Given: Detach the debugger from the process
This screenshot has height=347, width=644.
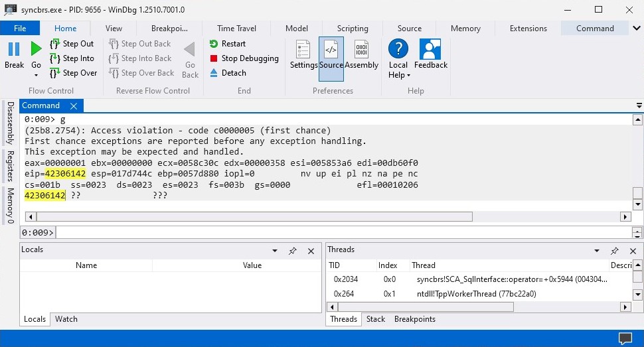Looking at the screenshot, I should [x=228, y=73].
